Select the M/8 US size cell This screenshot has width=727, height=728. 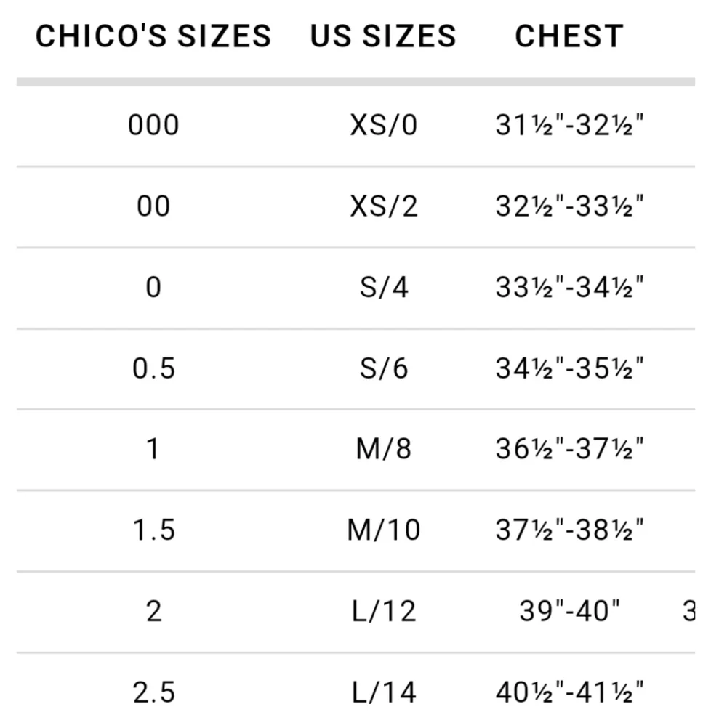(x=384, y=449)
